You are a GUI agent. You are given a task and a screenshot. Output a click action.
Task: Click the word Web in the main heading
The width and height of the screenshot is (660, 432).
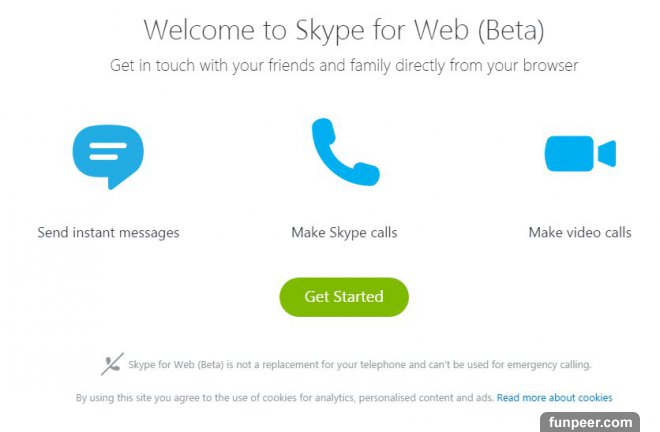tap(437, 30)
